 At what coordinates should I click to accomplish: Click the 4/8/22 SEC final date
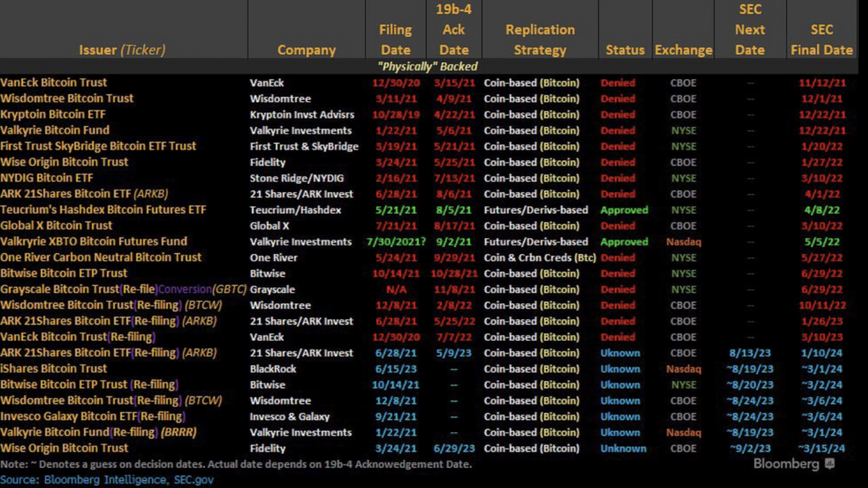tap(822, 210)
